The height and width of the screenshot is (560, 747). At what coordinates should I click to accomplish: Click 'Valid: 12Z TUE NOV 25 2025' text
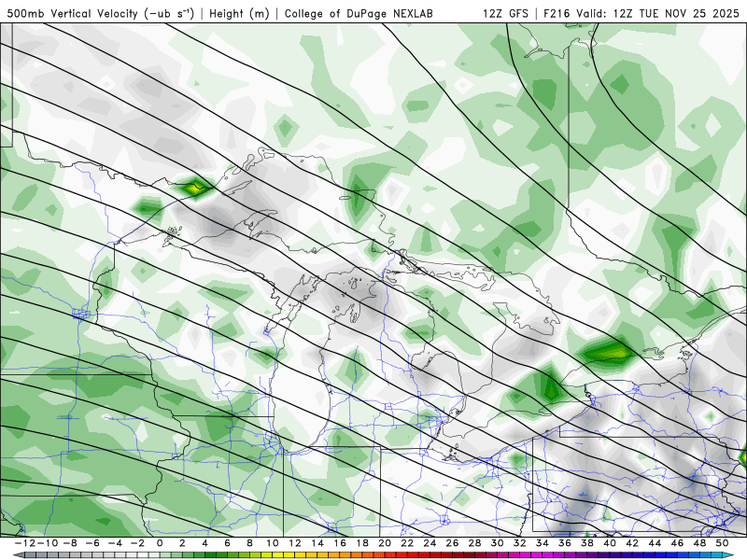(658, 14)
